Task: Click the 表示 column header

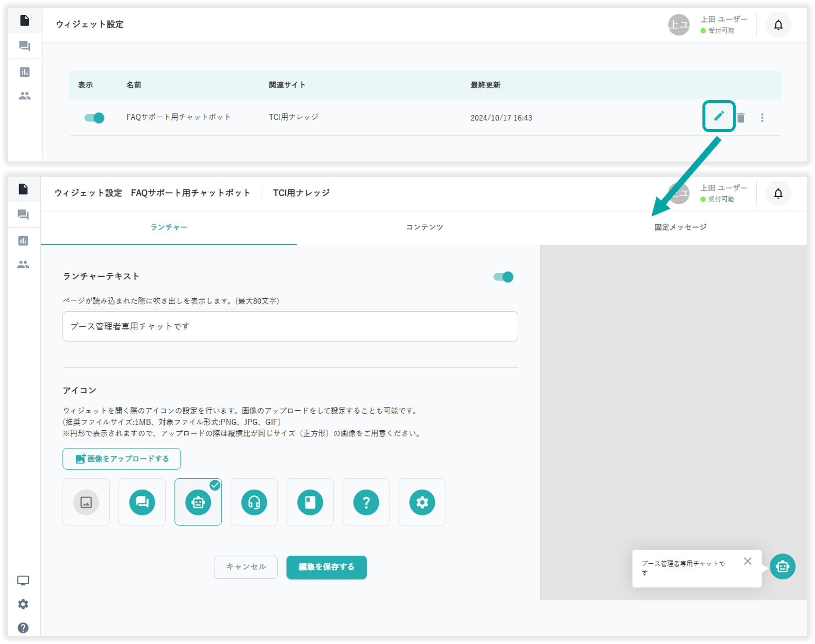Action: click(x=85, y=85)
